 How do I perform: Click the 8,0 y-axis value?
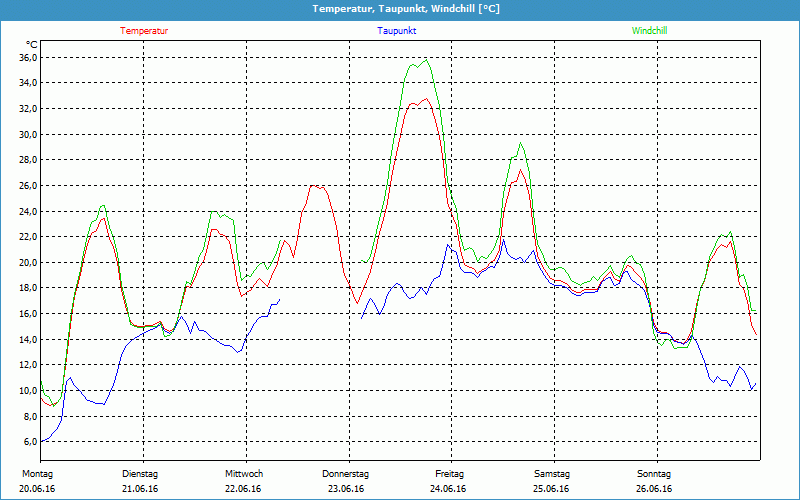31,416
